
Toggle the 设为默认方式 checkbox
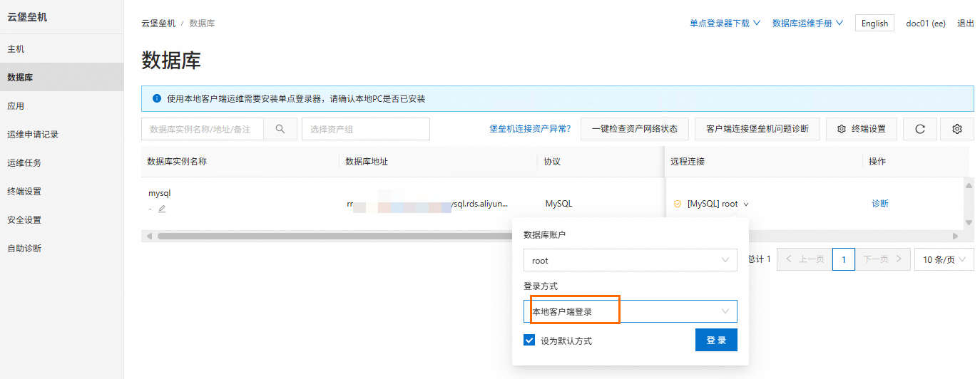[529, 341]
